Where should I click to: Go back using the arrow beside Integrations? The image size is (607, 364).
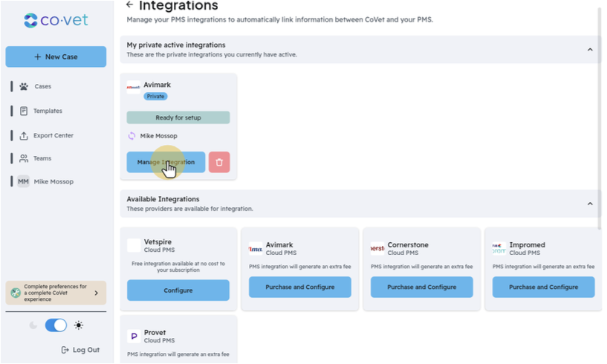pos(130,4)
